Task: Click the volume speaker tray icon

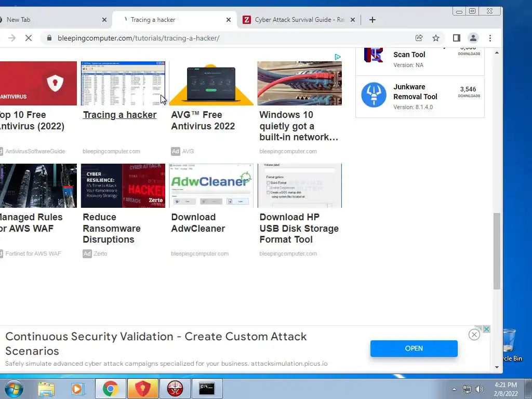Action: (480, 389)
